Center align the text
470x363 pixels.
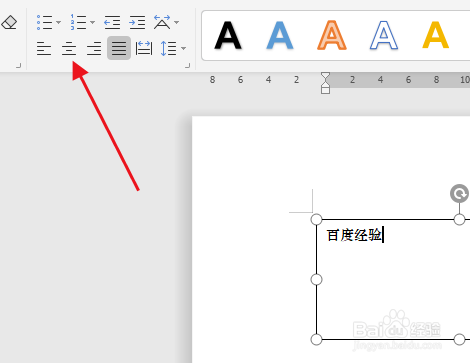click(69, 48)
